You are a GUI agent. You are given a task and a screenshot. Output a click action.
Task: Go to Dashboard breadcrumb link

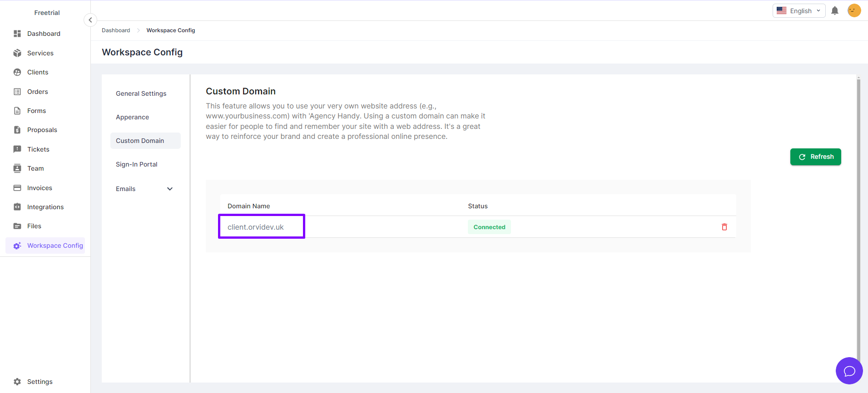coord(116,30)
